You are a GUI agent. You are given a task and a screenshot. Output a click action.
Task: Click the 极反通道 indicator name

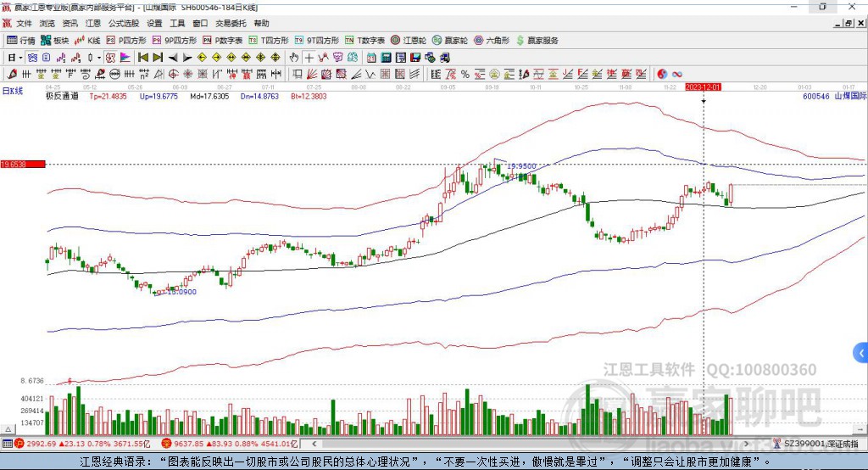click(x=62, y=96)
